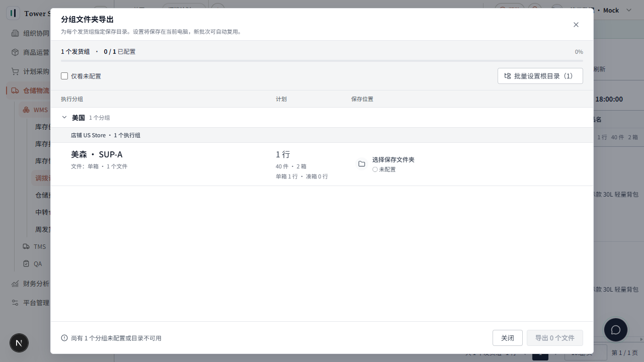Click the 财务分析 chart icon

[x=15, y=284]
